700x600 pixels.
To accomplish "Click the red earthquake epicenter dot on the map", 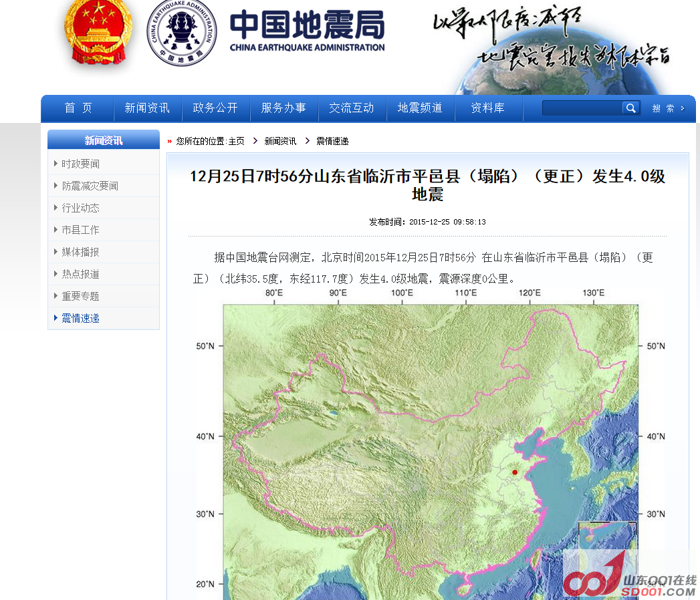I will (x=515, y=472).
